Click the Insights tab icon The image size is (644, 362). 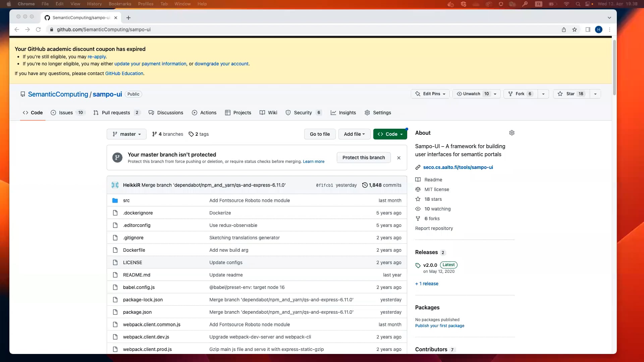pyautogui.click(x=333, y=112)
